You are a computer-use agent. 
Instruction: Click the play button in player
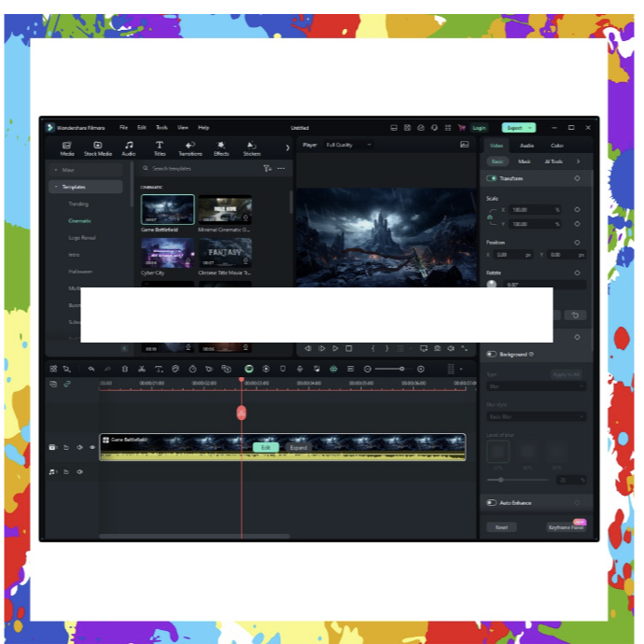click(335, 348)
